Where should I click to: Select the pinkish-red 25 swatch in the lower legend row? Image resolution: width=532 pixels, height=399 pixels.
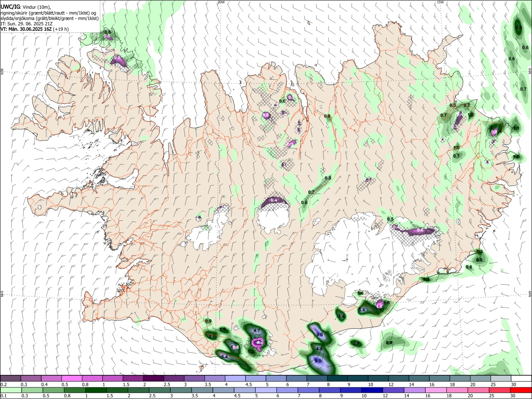click(500, 390)
